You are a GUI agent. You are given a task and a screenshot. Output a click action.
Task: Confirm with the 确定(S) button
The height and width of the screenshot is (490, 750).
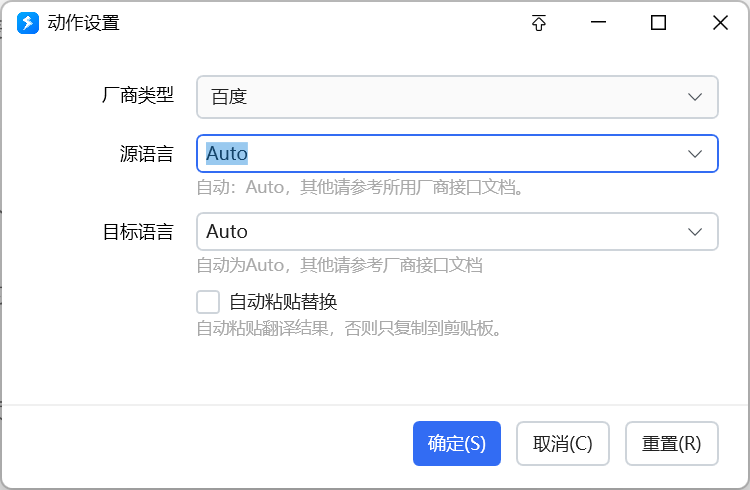point(456,443)
